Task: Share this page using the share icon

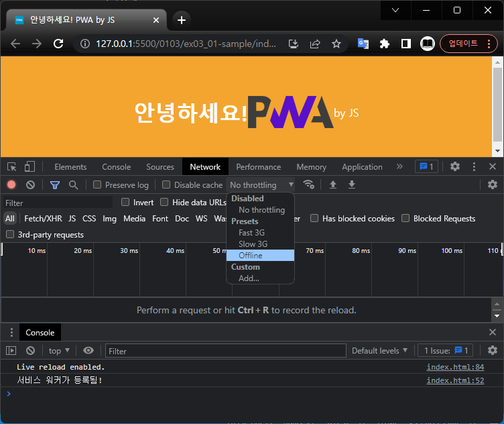Action: (315, 44)
